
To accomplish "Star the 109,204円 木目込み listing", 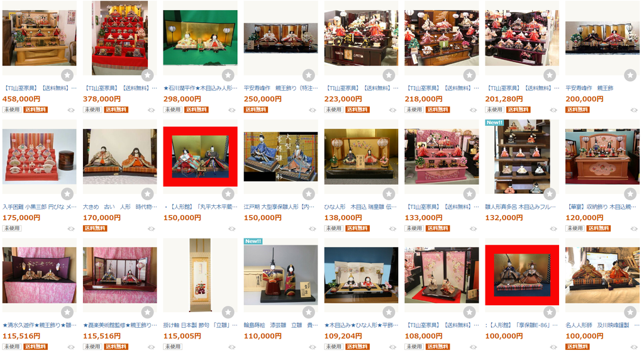I will (x=389, y=312).
